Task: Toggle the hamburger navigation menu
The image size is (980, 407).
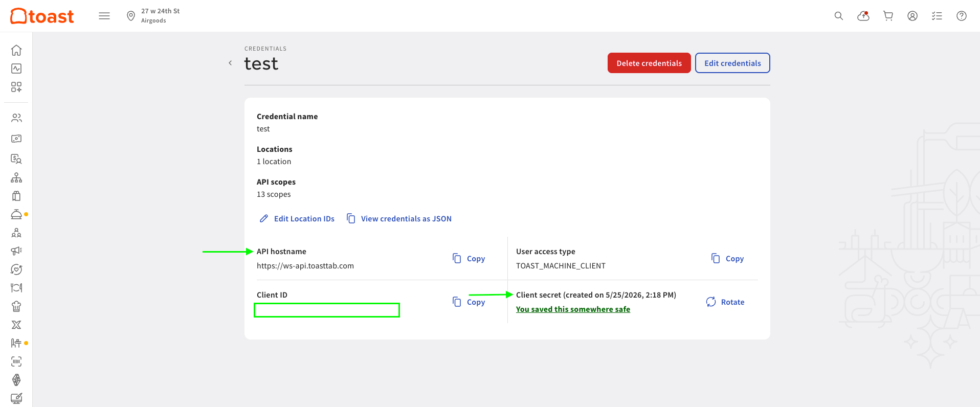Action: 104,16
